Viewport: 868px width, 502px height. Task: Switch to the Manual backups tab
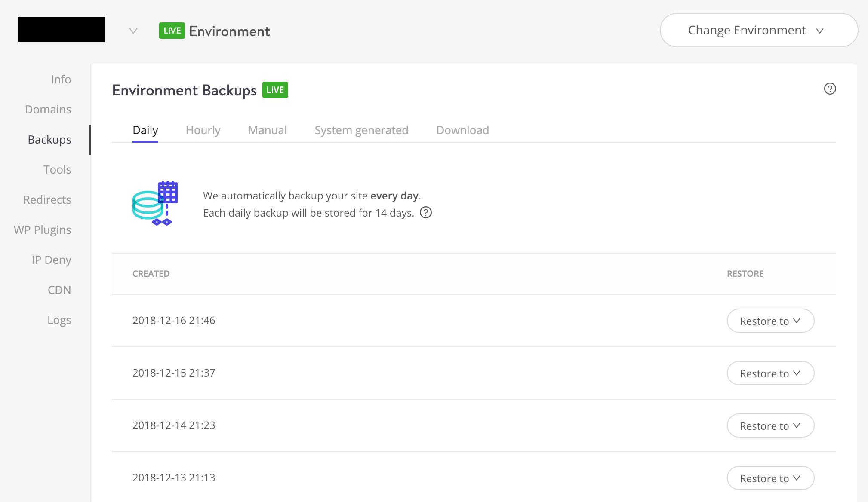267,130
